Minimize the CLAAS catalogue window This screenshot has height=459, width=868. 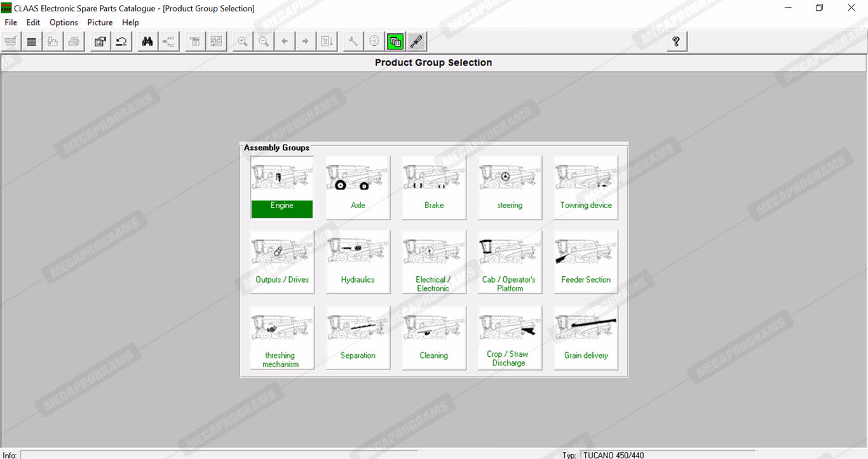pyautogui.click(x=788, y=8)
